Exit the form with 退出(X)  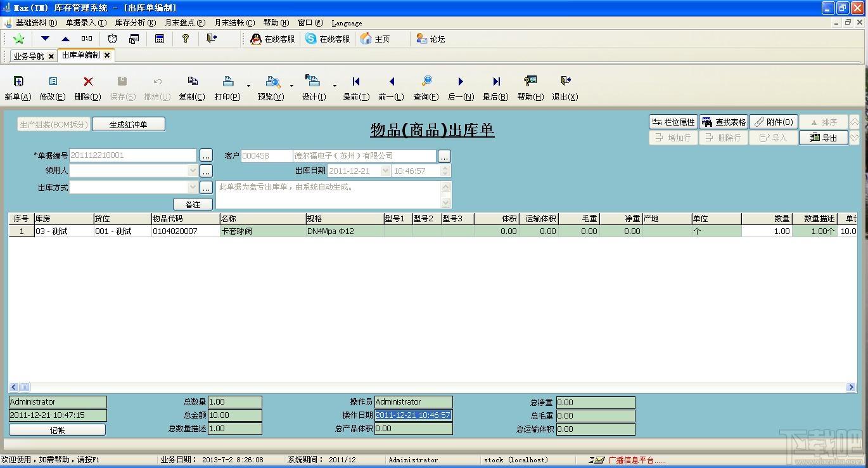(x=565, y=88)
